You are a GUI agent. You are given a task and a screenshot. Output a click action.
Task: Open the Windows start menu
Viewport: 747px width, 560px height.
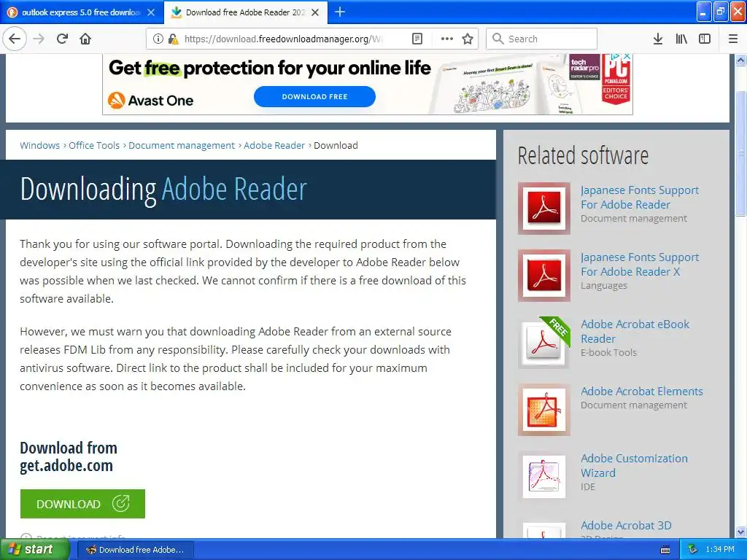[34, 549]
